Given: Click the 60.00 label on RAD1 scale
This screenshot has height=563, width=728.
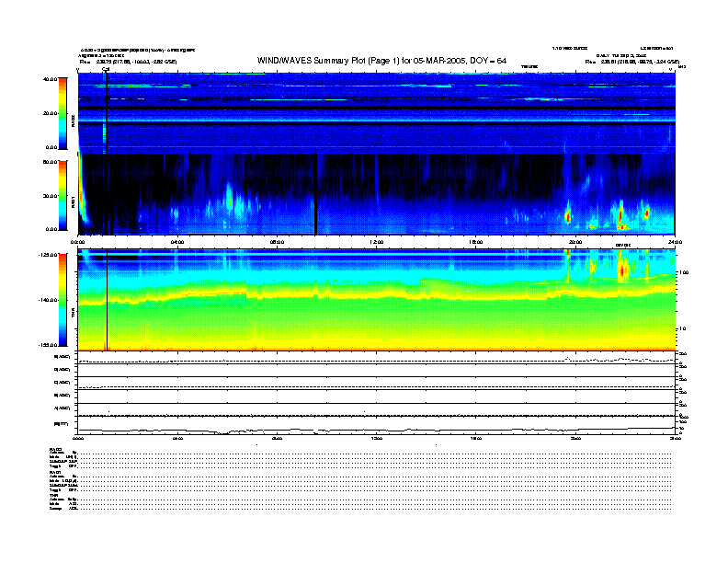Looking at the screenshot, I should 51,162.
